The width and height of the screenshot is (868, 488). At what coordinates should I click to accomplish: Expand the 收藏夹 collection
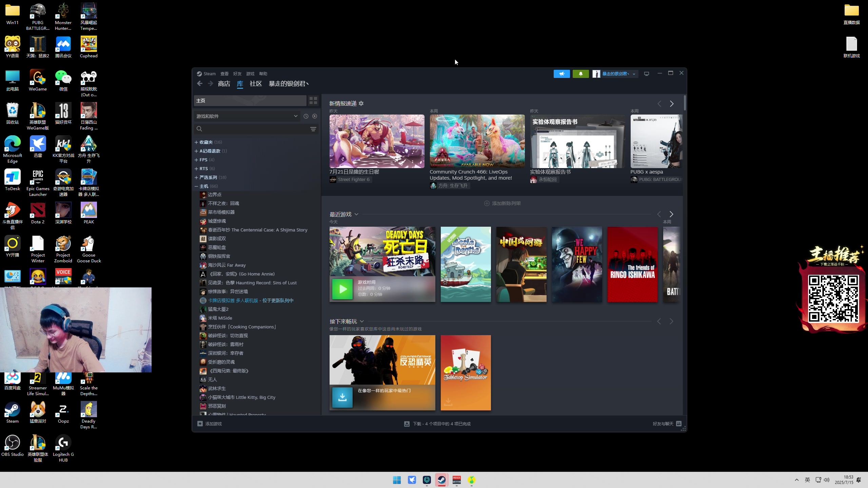click(x=208, y=142)
